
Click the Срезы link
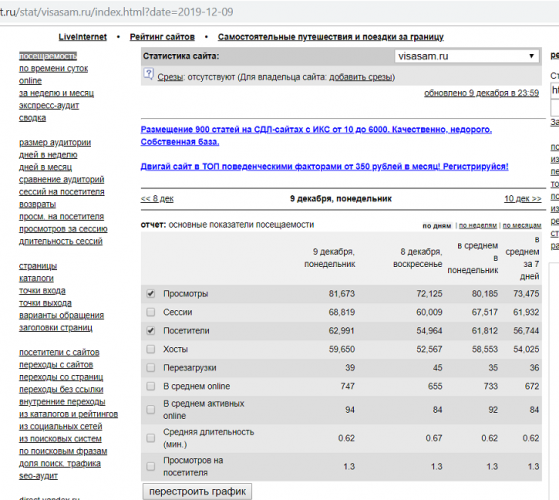coord(170,77)
